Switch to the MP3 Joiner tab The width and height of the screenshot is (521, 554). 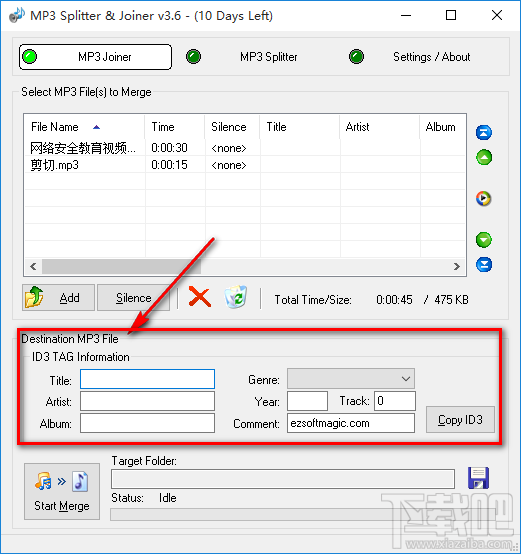95,57
